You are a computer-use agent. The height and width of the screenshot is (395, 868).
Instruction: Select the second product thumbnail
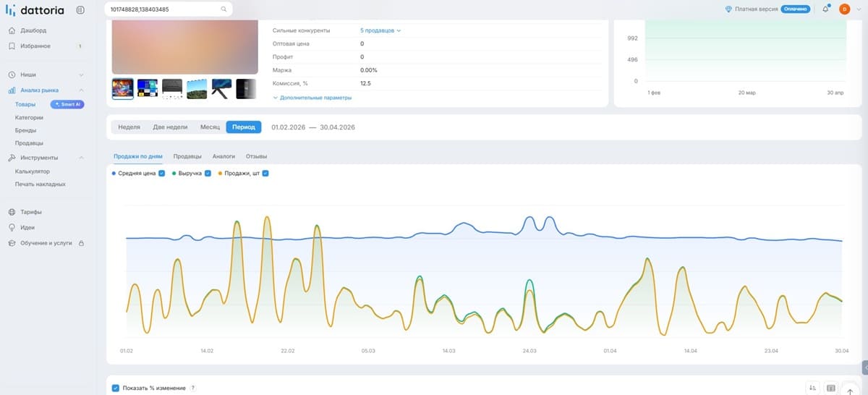[x=148, y=89]
